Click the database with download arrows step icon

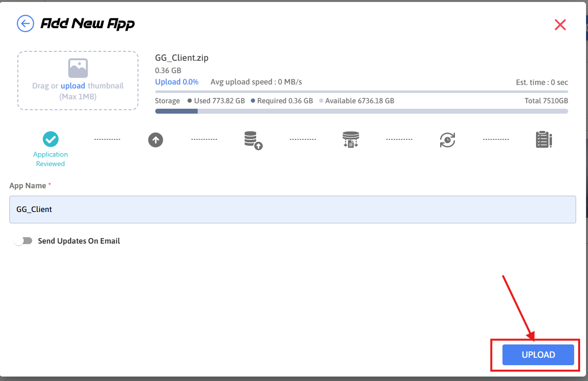pyautogui.click(x=350, y=140)
